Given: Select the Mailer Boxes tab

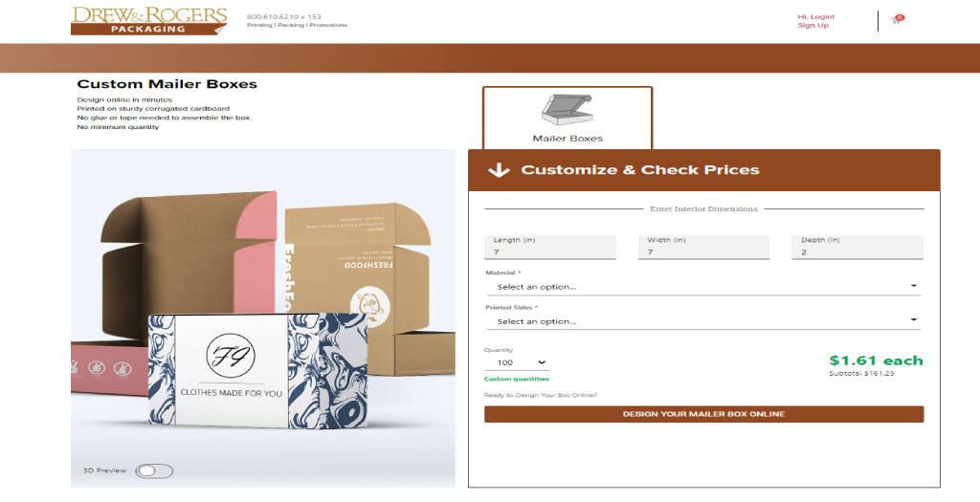Looking at the screenshot, I should tap(568, 118).
